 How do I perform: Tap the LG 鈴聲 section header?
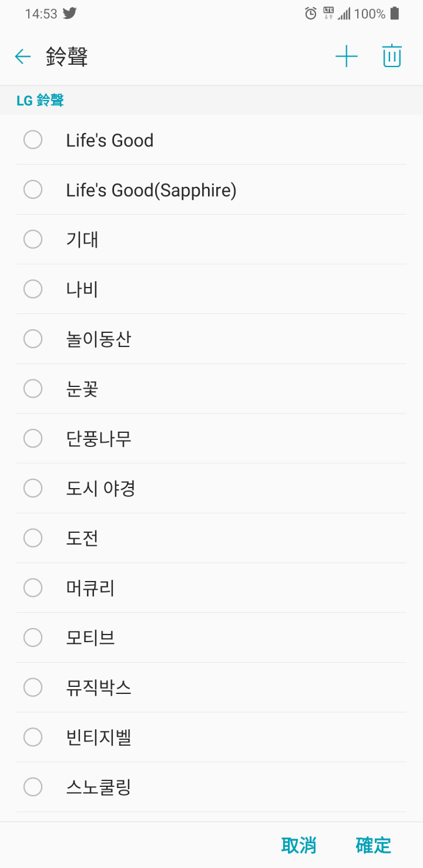pos(40,101)
